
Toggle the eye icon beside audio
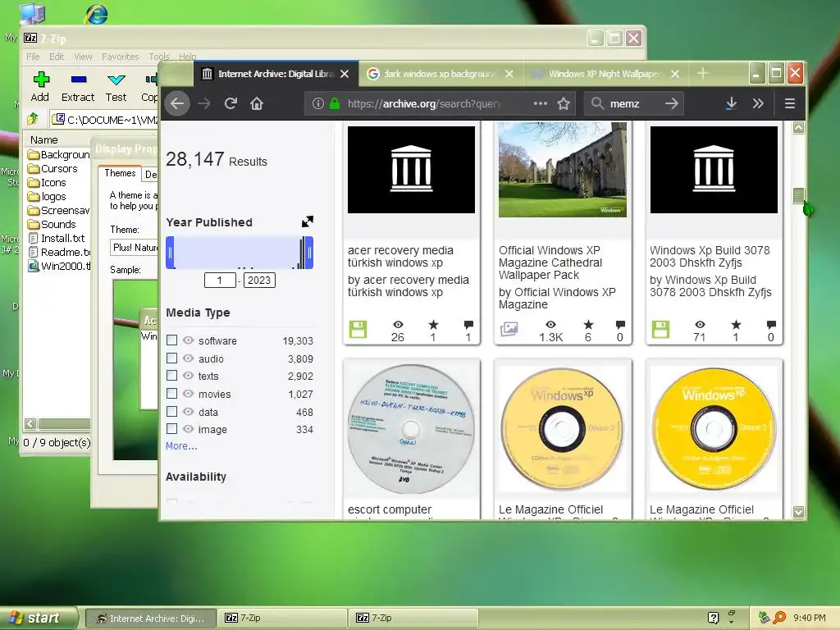click(188, 358)
